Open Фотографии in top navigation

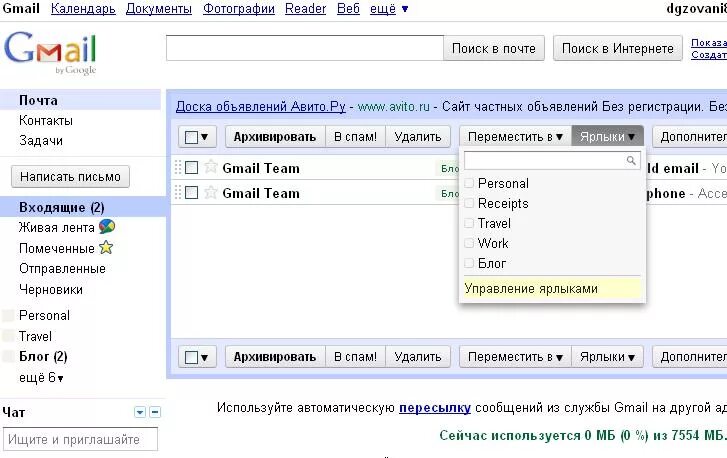(239, 8)
